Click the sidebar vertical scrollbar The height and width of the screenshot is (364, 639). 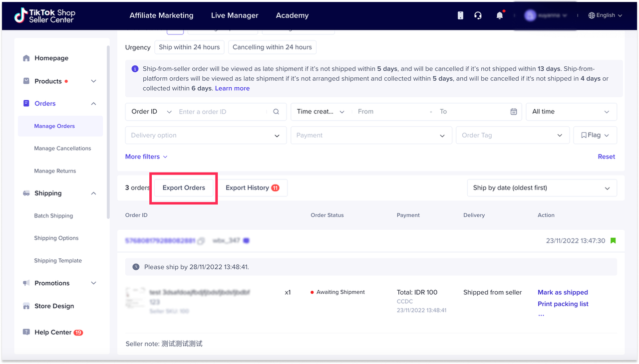click(108, 132)
